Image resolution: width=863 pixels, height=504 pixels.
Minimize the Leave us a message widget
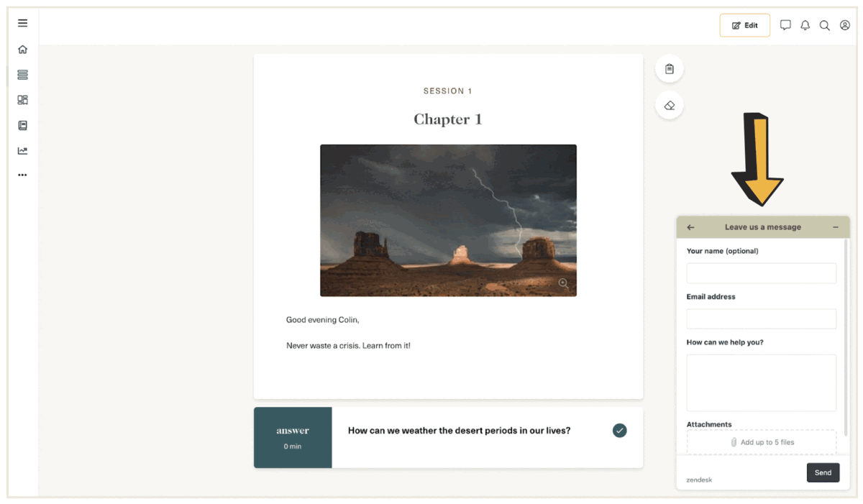[836, 227]
